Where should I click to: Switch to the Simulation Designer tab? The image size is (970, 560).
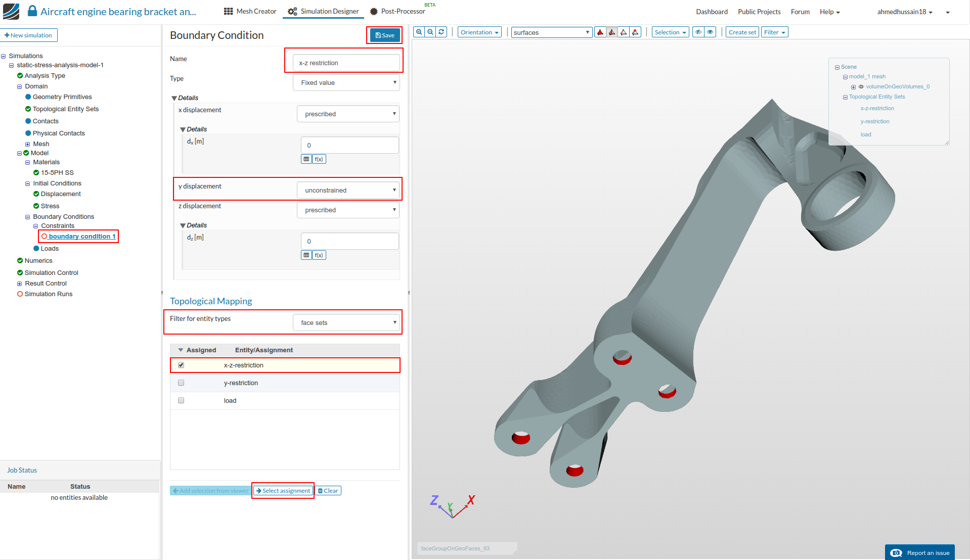click(324, 11)
